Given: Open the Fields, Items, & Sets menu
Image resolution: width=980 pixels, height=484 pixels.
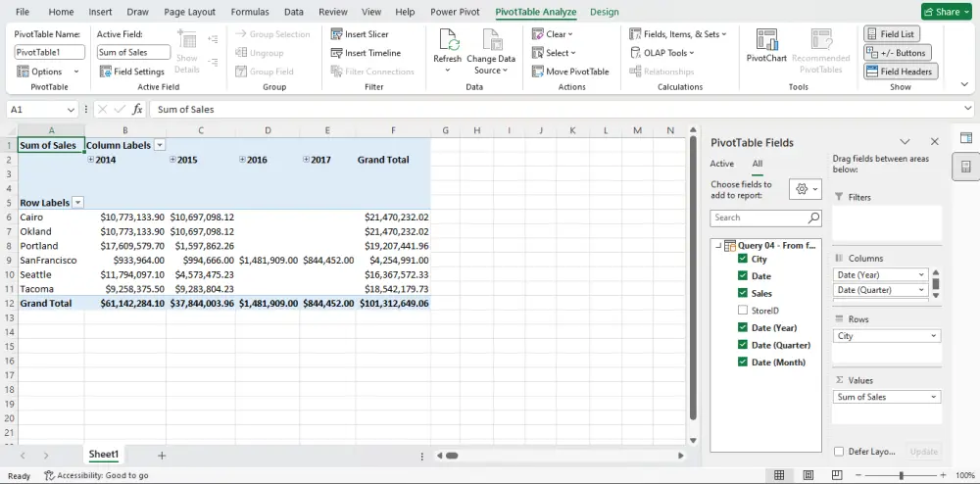Looking at the screenshot, I should coord(678,34).
